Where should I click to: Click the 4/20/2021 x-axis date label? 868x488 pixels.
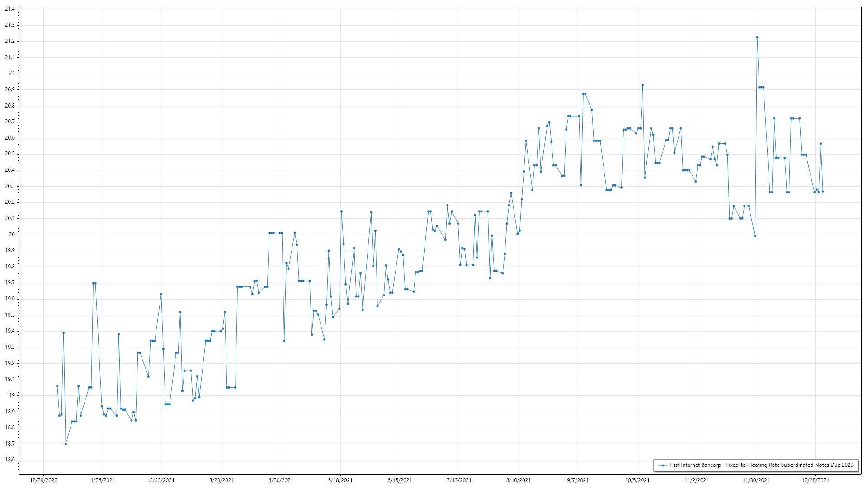click(281, 480)
